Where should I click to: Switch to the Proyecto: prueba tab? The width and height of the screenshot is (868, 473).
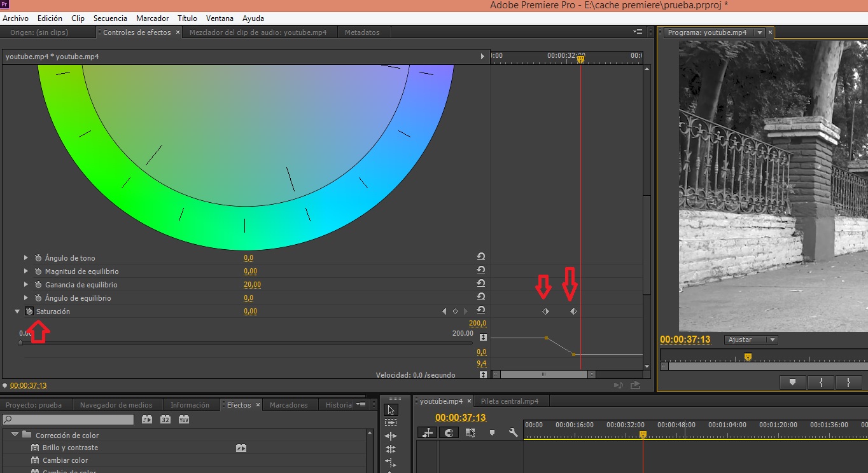(34, 405)
